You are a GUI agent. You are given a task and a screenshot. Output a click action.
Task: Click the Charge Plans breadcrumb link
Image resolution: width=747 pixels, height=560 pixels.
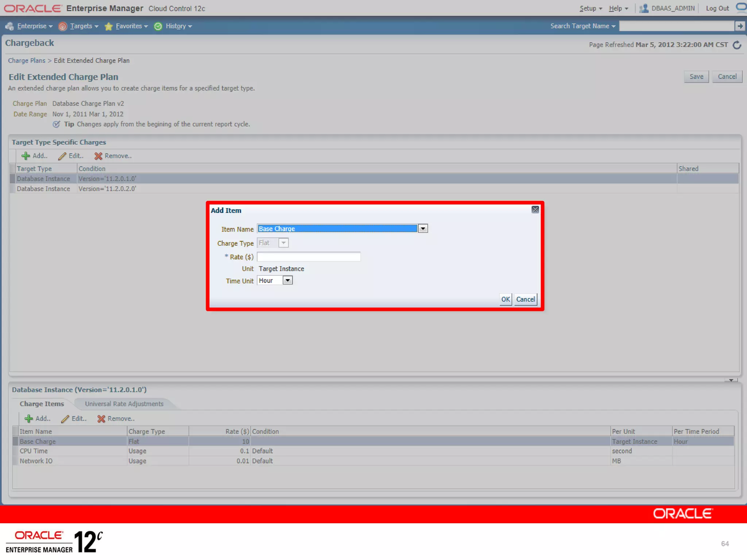click(x=27, y=61)
